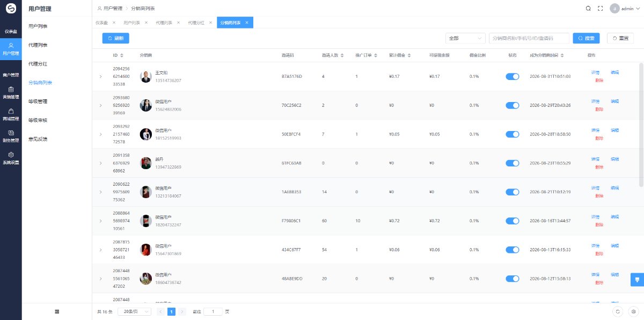Click the blue 刷新 button
The height and width of the screenshot is (320, 644).
(x=115, y=38)
